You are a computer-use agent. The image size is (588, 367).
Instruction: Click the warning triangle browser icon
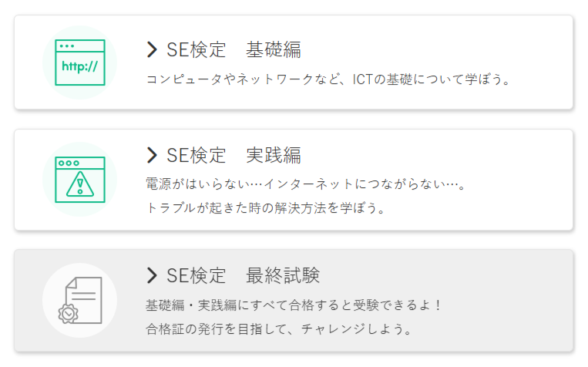click(80, 180)
